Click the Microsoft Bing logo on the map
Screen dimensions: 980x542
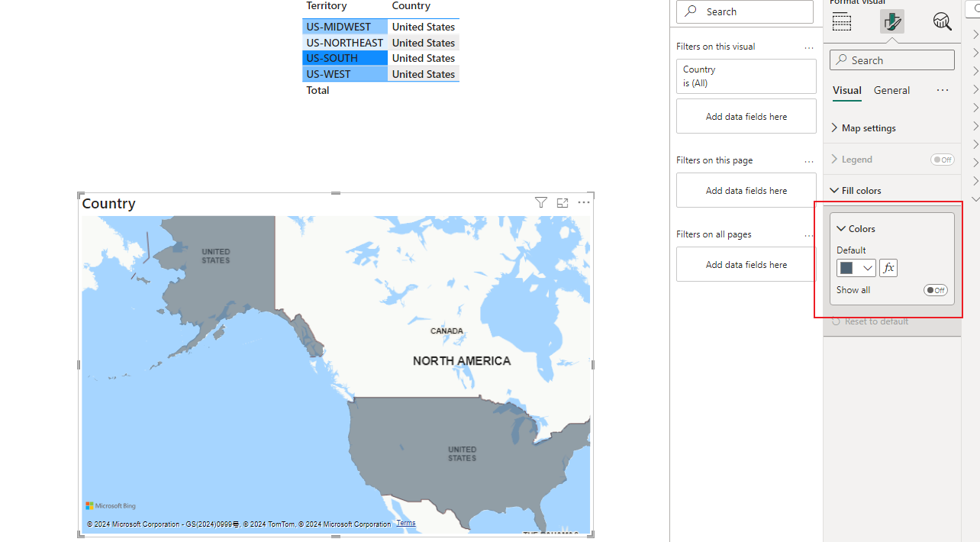[x=111, y=505]
